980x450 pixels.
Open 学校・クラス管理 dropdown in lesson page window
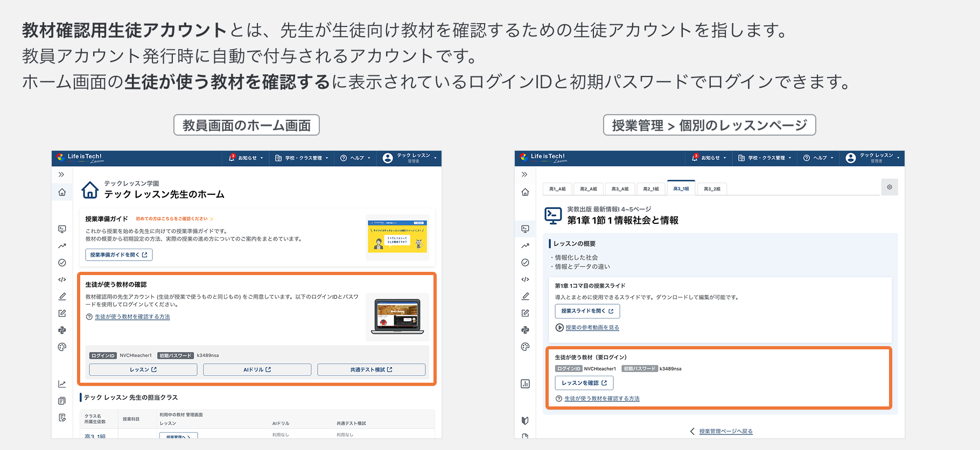765,158
